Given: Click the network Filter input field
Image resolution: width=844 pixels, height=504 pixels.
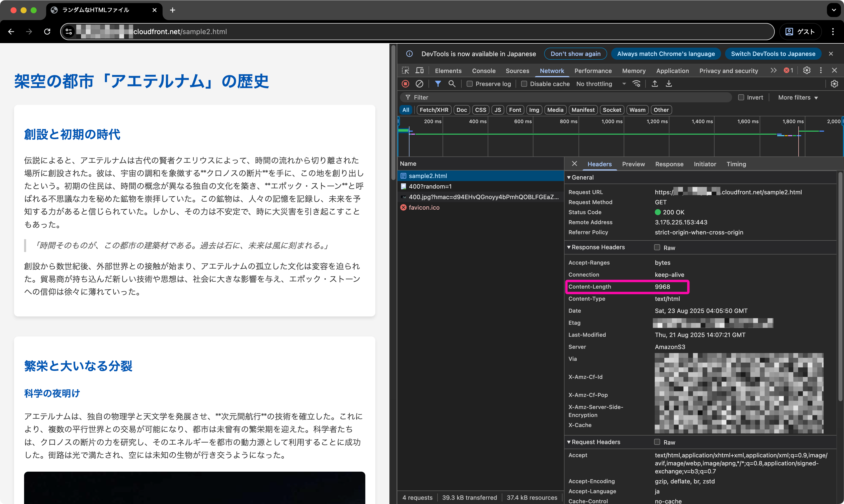Looking at the screenshot, I should point(566,98).
